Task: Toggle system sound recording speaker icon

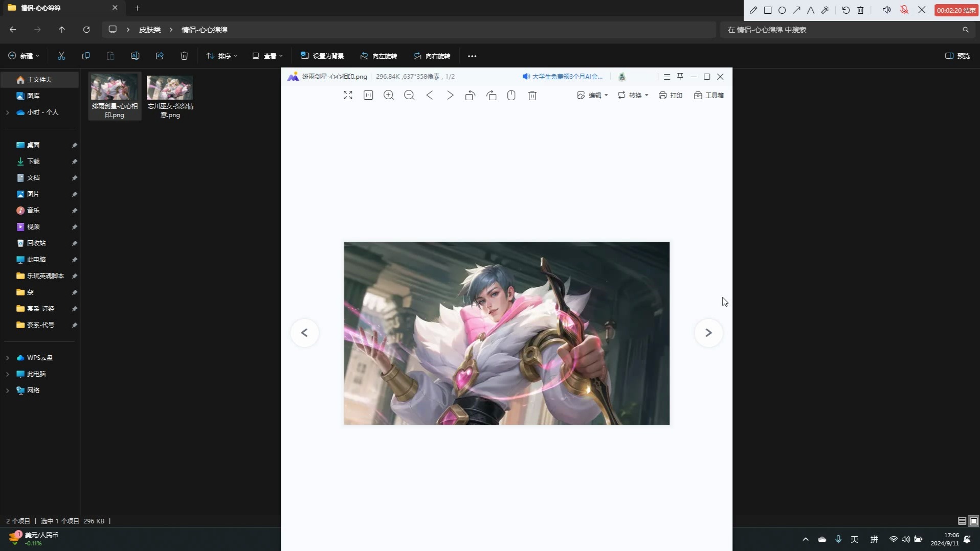Action: click(x=886, y=10)
